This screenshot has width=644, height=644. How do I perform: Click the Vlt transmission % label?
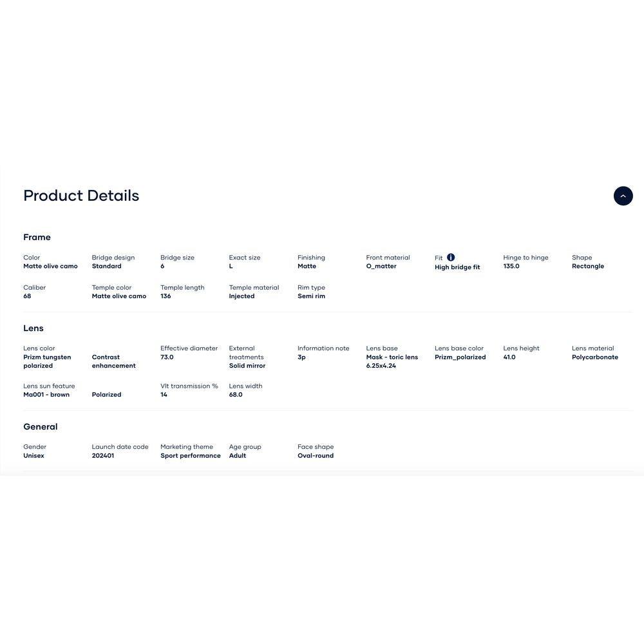pyautogui.click(x=189, y=386)
